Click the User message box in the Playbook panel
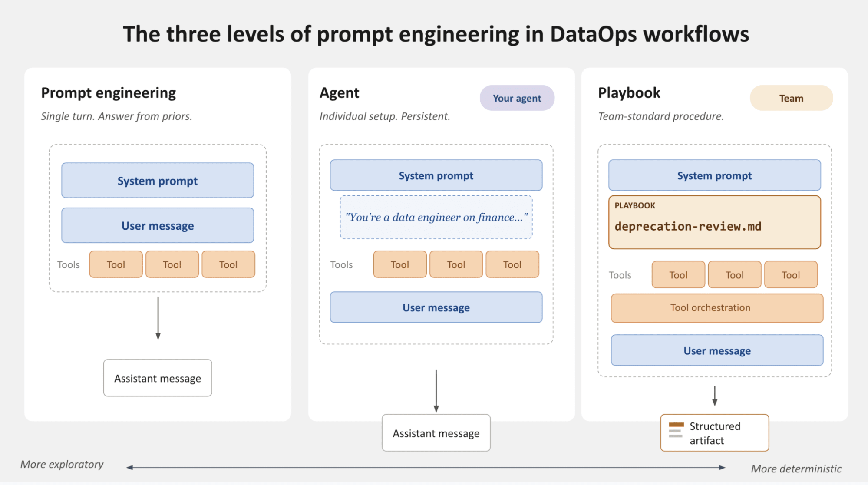 pyautogui.click(x=717, y=350)
